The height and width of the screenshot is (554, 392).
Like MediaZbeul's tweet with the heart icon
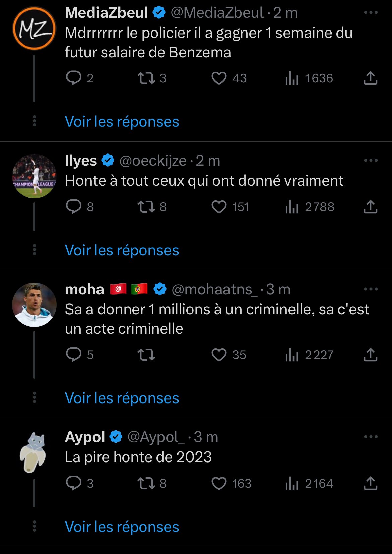click(x=219, y=78)
